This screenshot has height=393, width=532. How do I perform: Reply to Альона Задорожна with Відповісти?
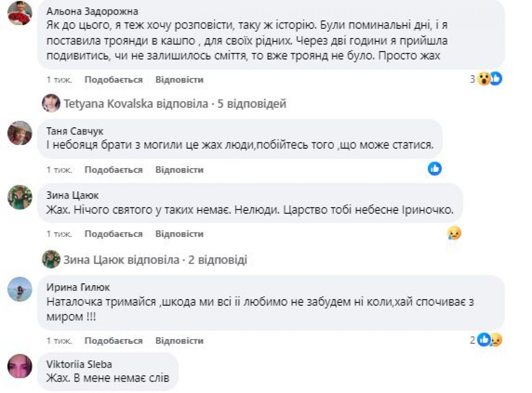pyautogui.click(x=179, y=80)
